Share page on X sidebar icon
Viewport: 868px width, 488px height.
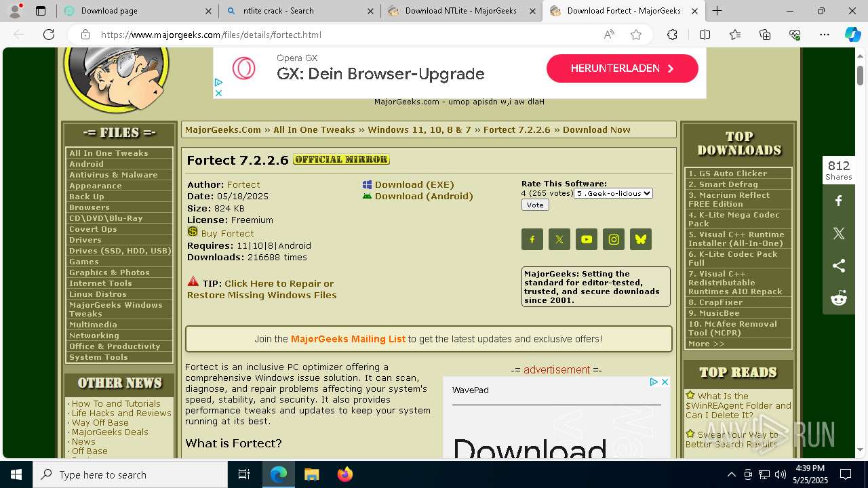coord(839,233)
